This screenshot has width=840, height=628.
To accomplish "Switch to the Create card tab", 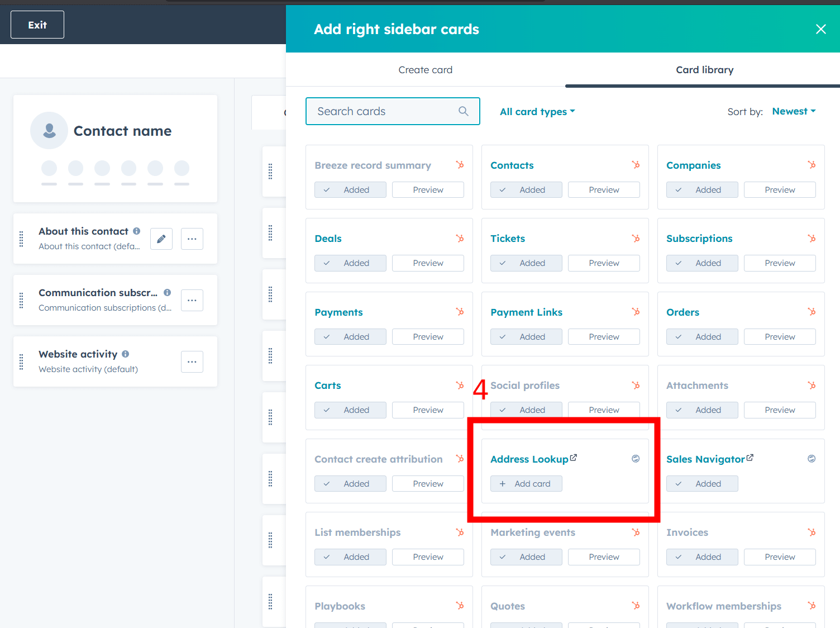I will (425, 69).
